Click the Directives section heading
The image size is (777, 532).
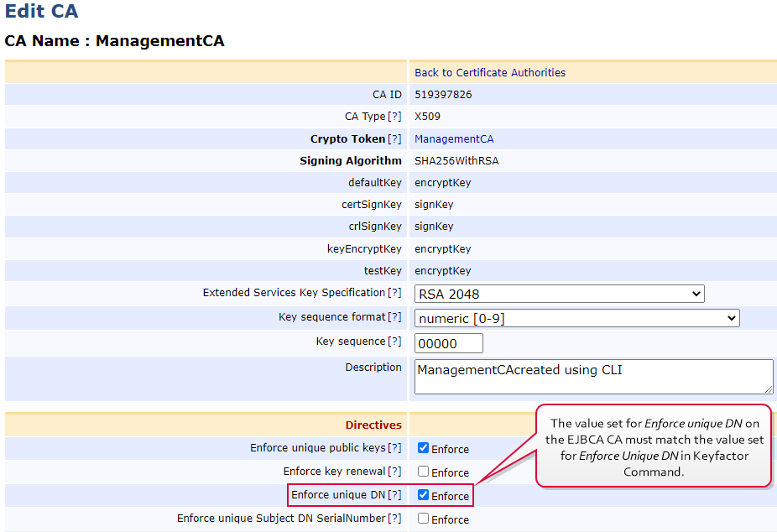[373, 425]
